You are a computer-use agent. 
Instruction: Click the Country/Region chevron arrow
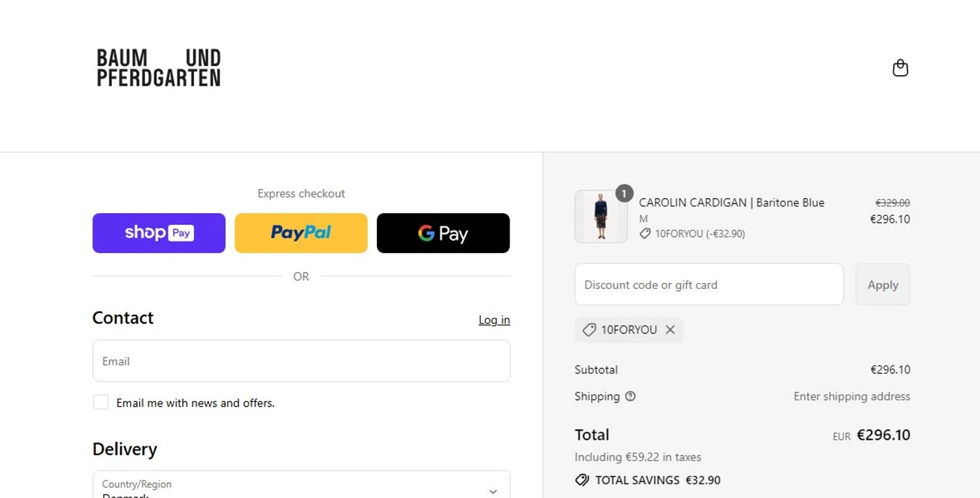coord(493,491)
